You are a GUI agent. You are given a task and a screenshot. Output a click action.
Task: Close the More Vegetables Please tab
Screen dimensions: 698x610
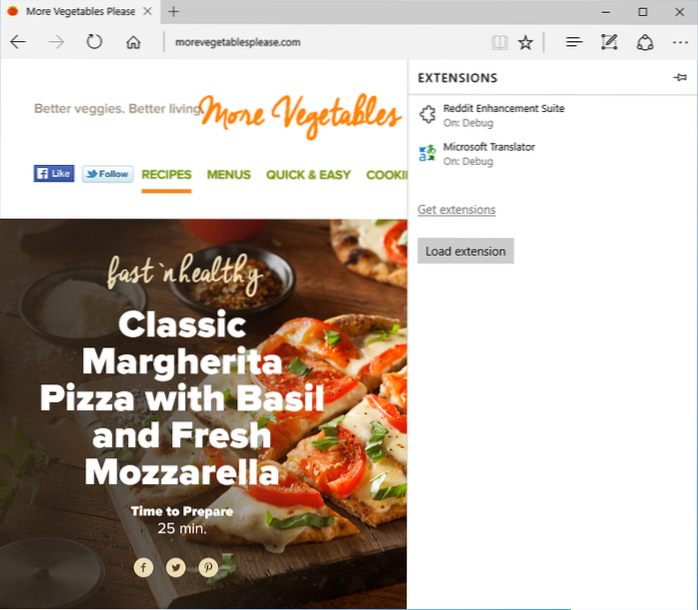[x=148, y=12]
